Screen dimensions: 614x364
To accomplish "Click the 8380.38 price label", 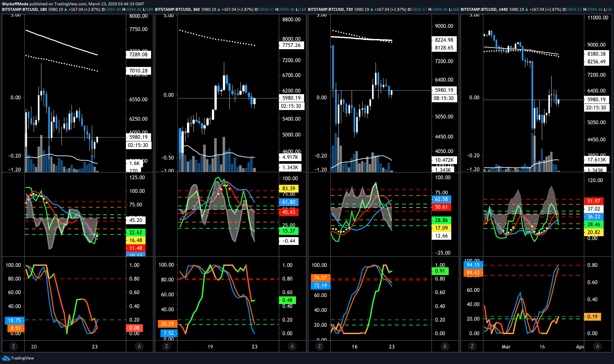I will pyautogui.click(x=596, y=54).
